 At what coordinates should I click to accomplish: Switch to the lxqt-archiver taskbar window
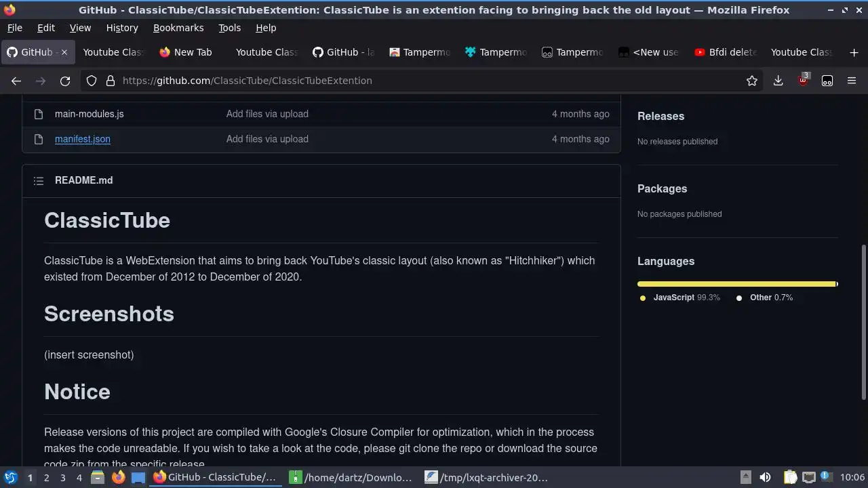pyautogui.click(x=488, y=477)
